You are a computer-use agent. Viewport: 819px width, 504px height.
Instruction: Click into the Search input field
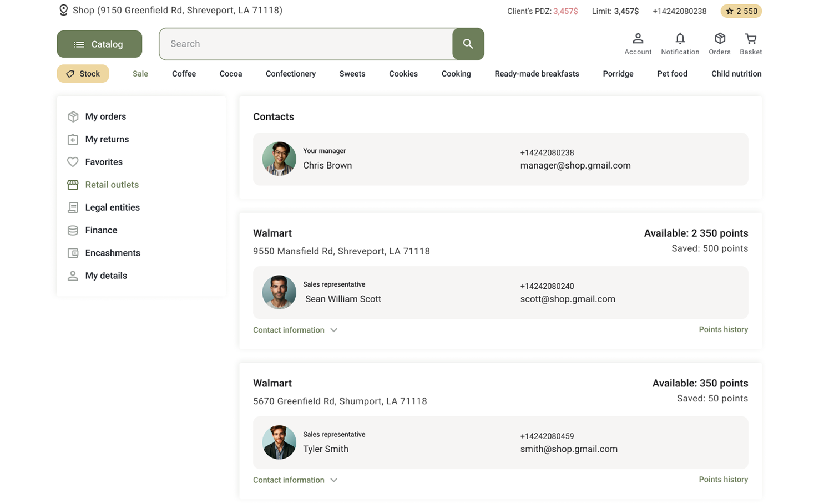(305, 44)
